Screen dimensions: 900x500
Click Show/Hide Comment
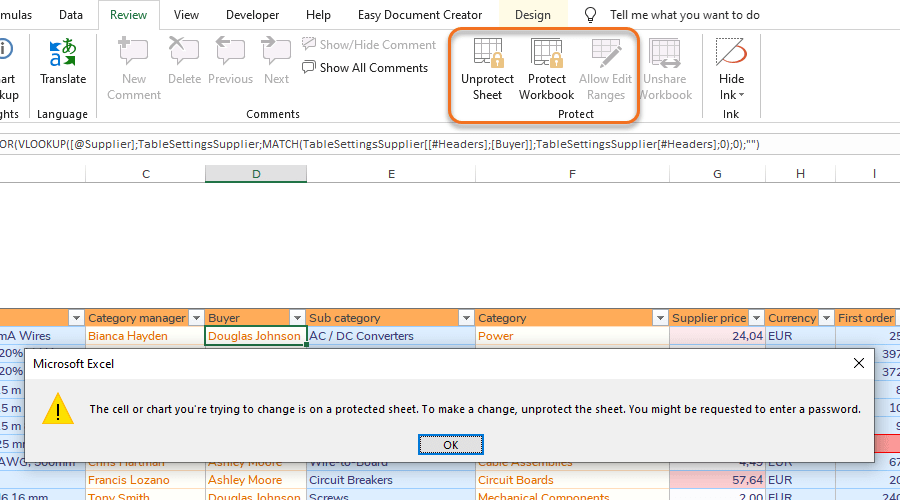pyautogui.click(x=369, y=45)
